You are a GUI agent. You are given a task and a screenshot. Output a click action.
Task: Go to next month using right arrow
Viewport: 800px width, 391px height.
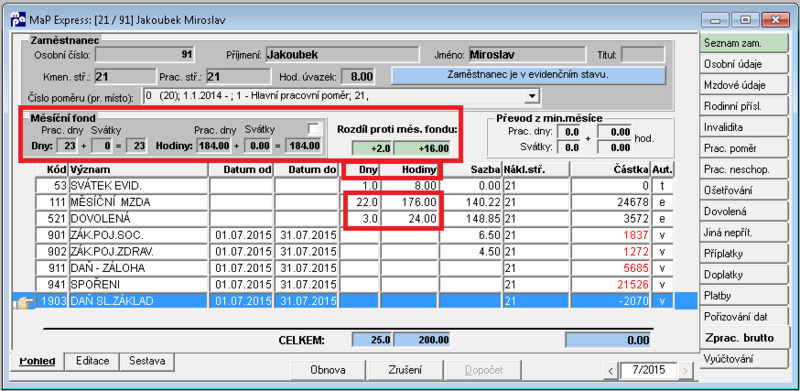click(x=686, y=371)
